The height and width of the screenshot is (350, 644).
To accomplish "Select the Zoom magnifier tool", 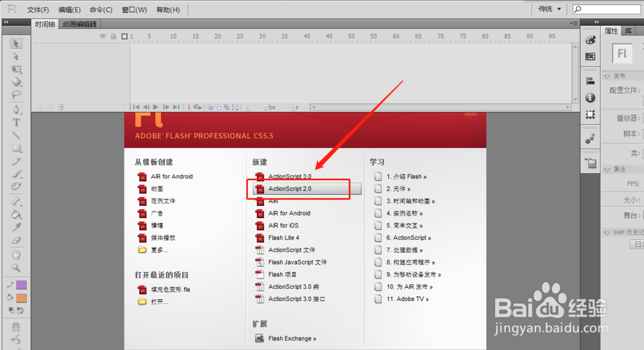I will (x=16, y=268).
